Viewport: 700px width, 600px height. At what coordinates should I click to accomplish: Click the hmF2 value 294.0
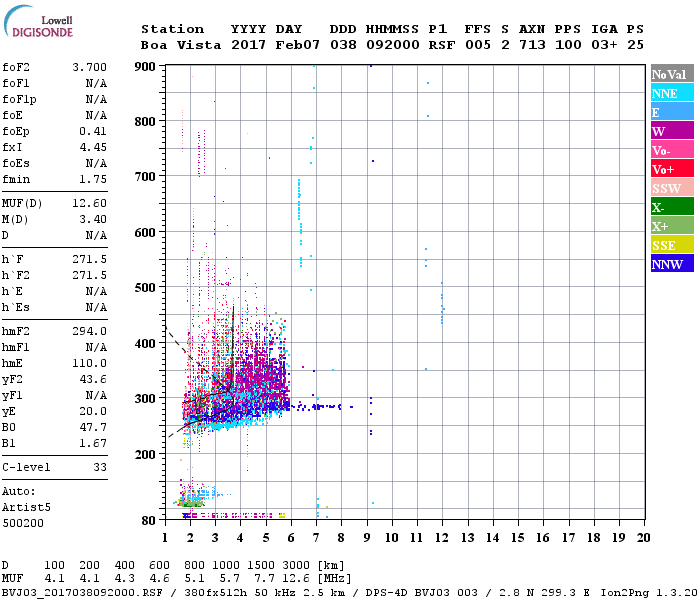point(89,331)
